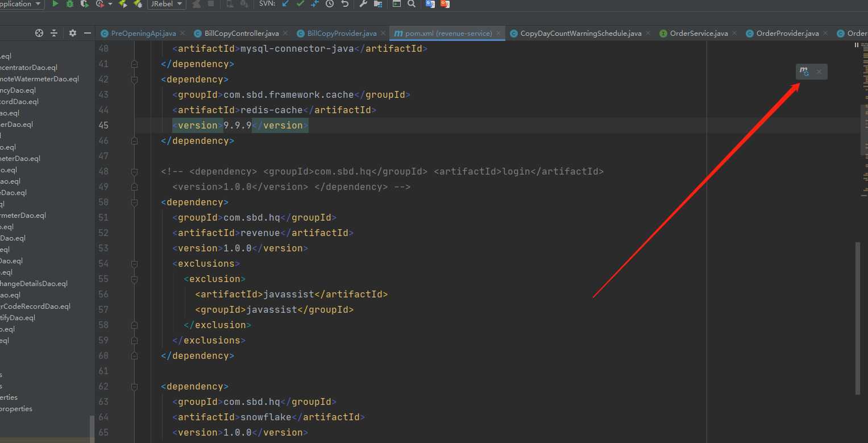Select noteWatermeterDao.eql in project tree

[x=39, y=79]
